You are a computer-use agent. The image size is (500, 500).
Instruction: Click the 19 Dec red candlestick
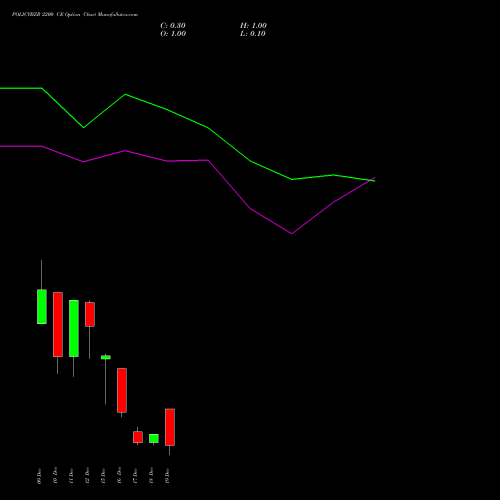click(170, 427)
